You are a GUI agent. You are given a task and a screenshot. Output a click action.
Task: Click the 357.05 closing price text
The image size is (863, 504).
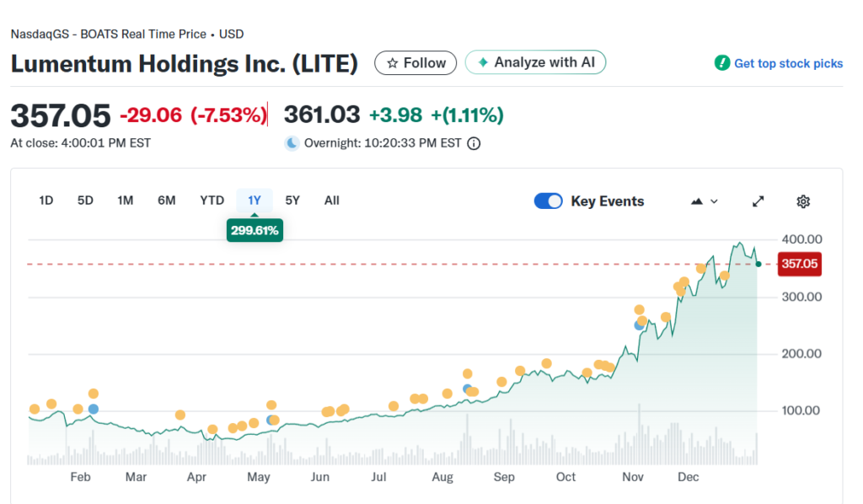point(61,115)
